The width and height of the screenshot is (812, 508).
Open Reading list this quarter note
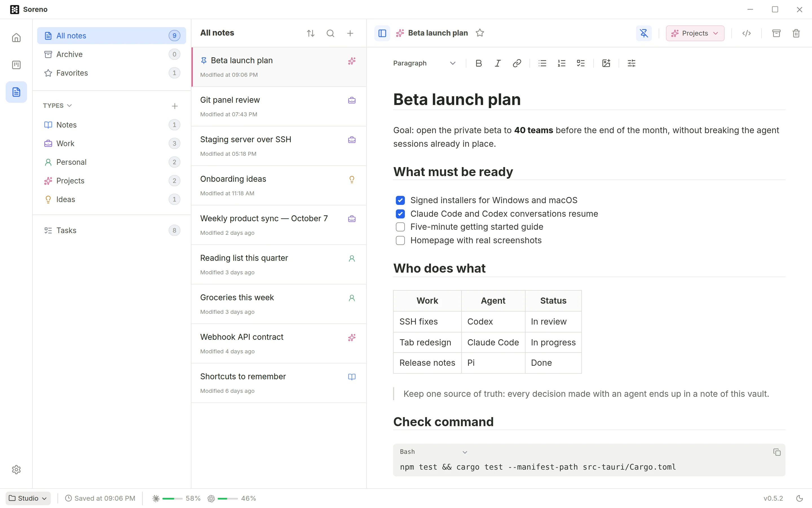279,264
